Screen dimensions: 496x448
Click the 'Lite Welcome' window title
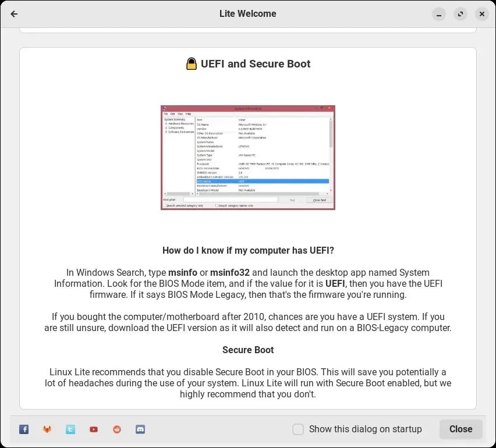(x=247, y=13)
